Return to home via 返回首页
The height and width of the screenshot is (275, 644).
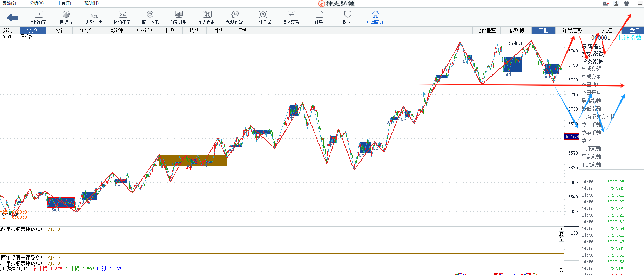375,17
